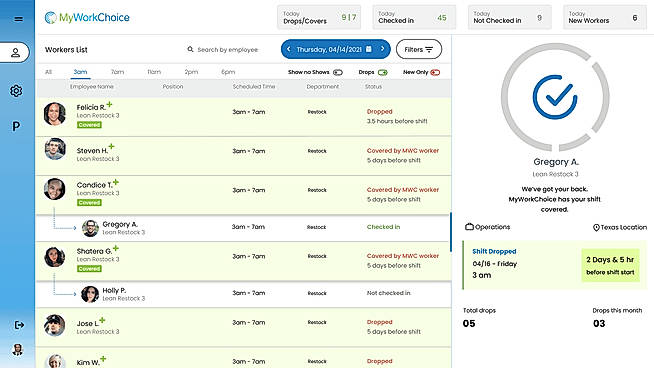Viewport: 654px width, 368px height.
Task: Toggle the Drops switch
Action: click(382, 72)
